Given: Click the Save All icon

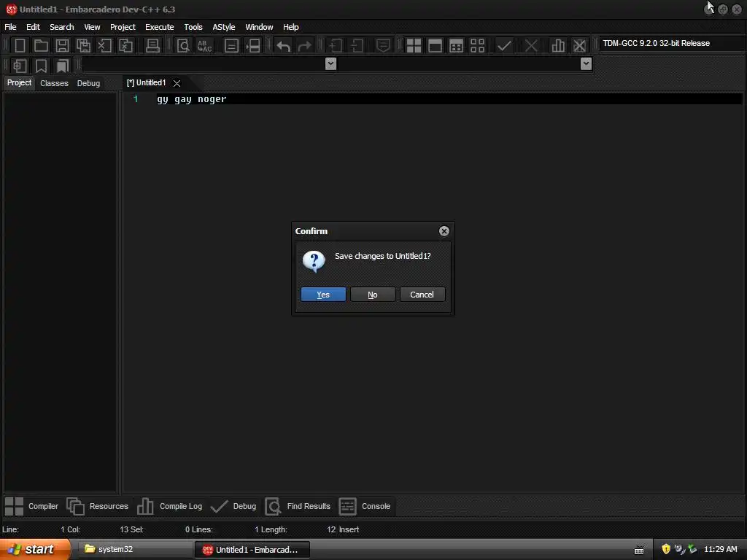Looking at the screenshot, I should 83,46.
